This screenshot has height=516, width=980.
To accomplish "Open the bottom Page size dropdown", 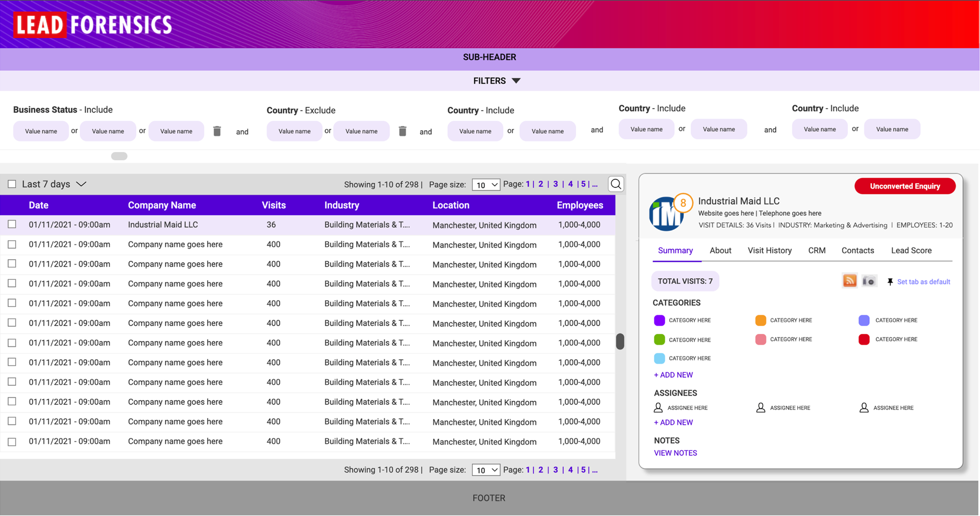I will (x=485, y=470).
